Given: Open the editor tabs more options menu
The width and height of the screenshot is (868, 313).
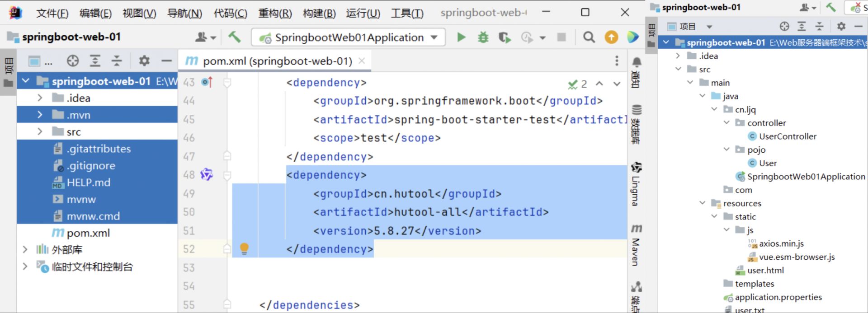Looking at the screenshot, I should (617, 61).
